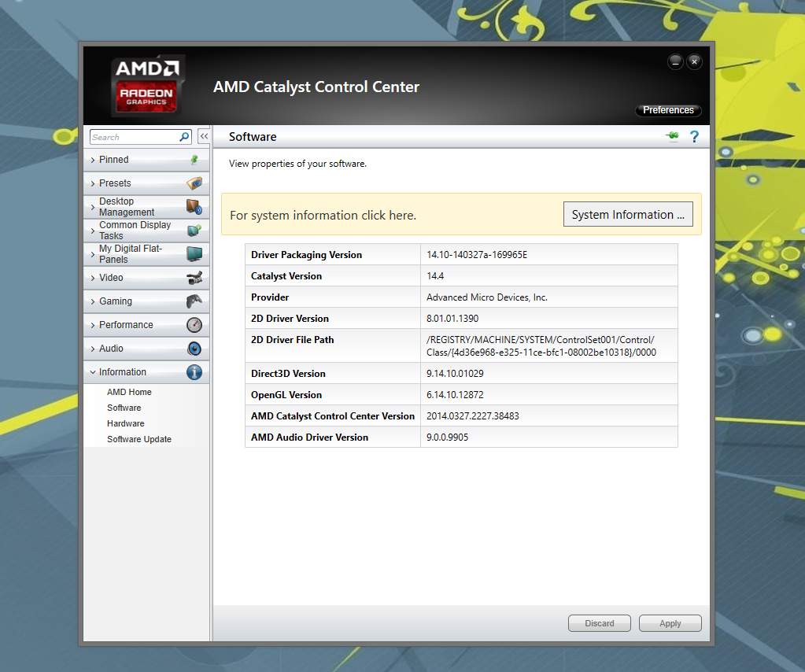The width and height of the screenshot is (805, 672).
Task: Click the Desktop Management icon
Action: tap(194, 207)
